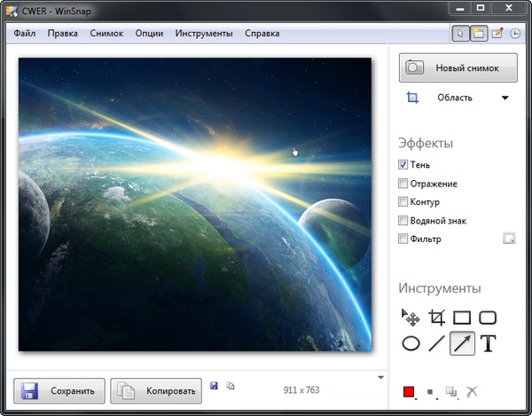Viewport: 532px width, 416px height.
Task: Select the Rectangle shape tool
Action: tap(462, 318)
